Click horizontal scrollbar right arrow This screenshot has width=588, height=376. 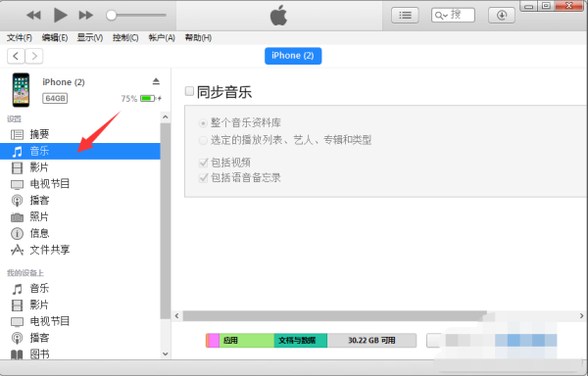[x=581, y=315]
